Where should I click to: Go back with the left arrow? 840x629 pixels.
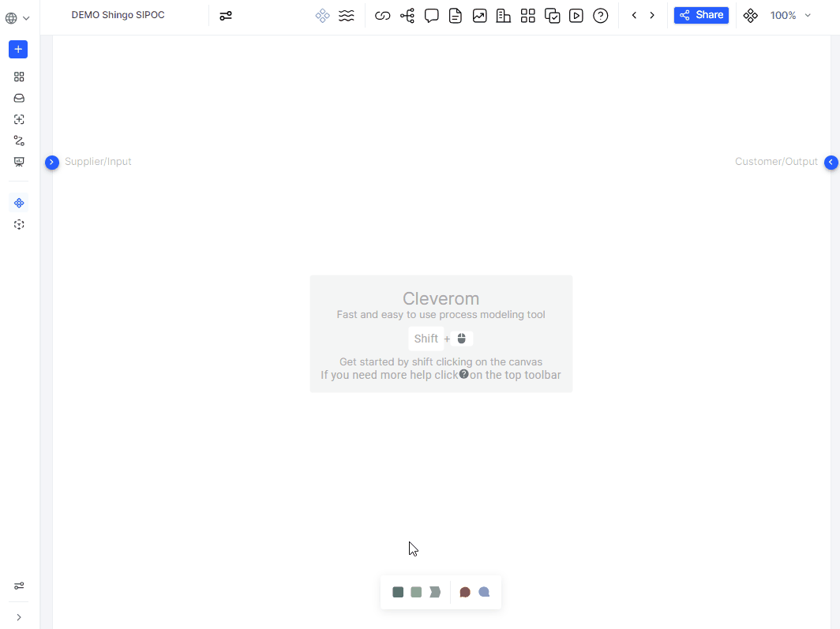(634, 16)
